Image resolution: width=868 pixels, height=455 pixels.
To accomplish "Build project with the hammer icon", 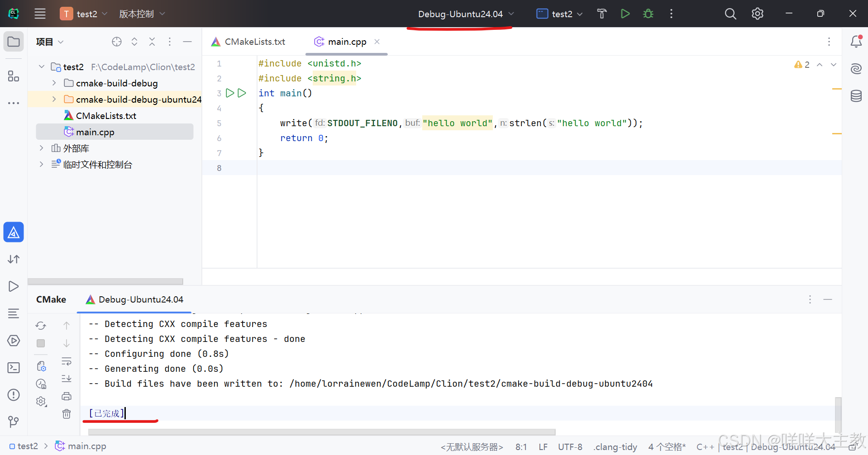I will click(x=601, y=14).
